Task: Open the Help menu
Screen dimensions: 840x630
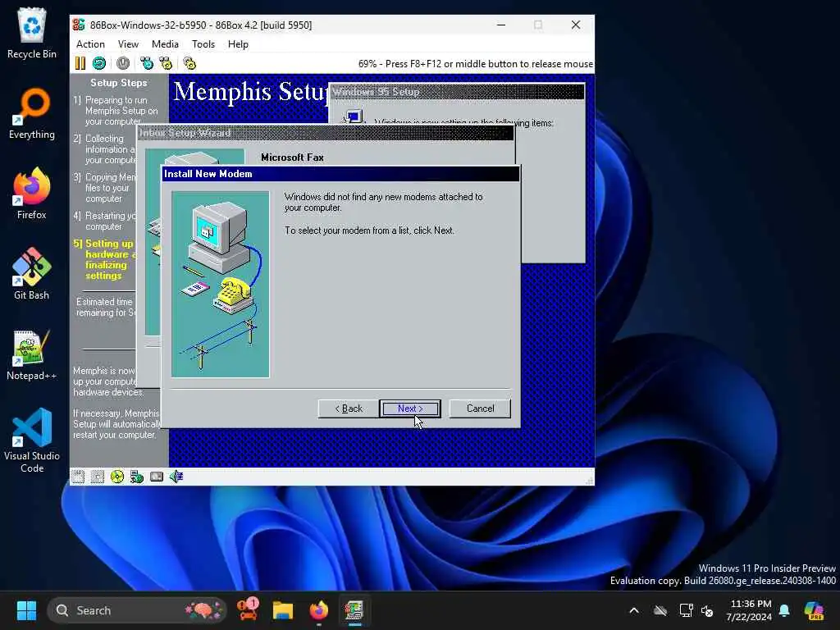Action: [x=238, y=44]
